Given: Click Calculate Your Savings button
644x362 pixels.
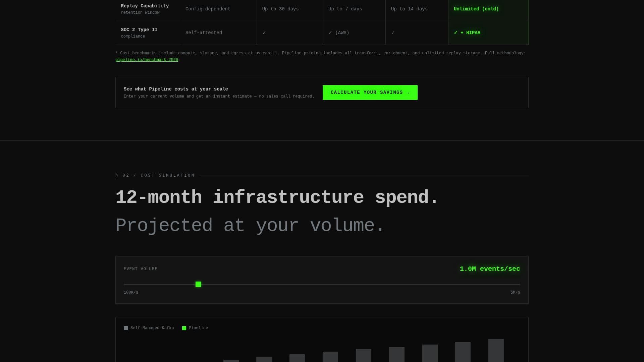Looking at the screenshot, I should (370, 93).
